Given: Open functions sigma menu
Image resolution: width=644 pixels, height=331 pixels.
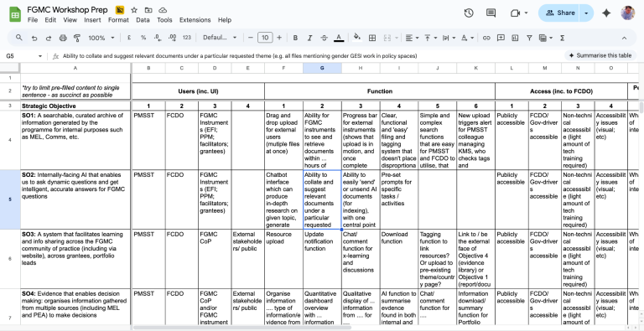Looking at the screenshot, I should pos(563,38).
